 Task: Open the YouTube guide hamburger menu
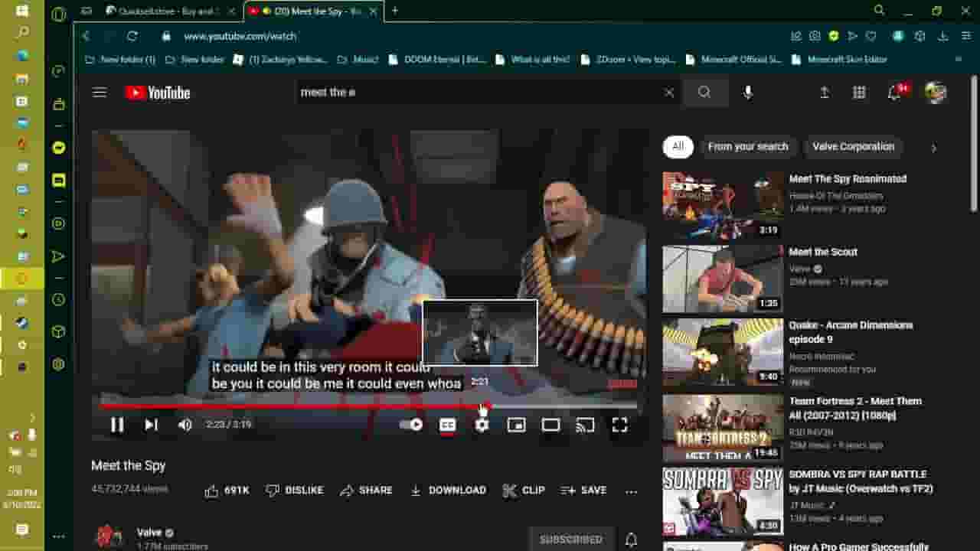point(100,93)
